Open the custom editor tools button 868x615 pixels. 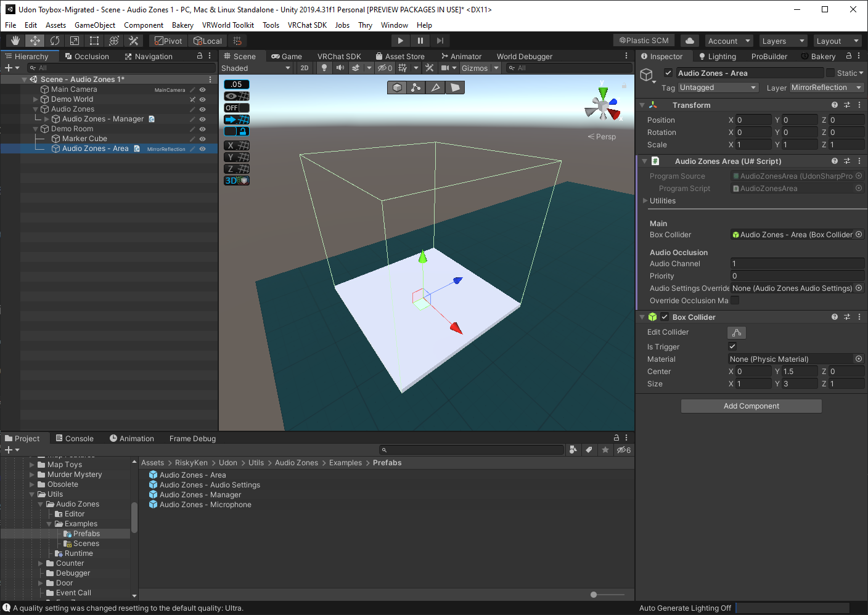point(134,41)
